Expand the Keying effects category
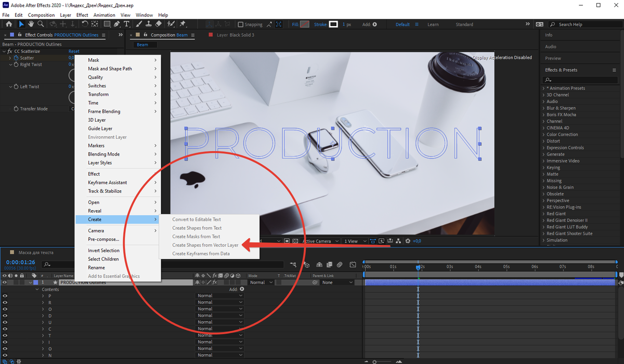The width and height of the screenshot is (624, 364). tap(543, 167)
